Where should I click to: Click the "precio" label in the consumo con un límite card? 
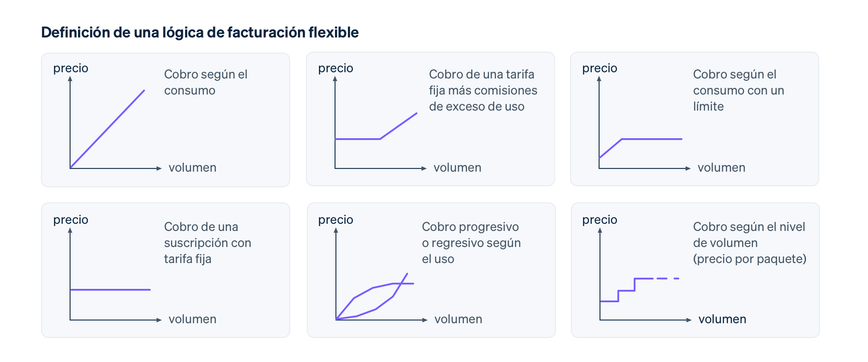point(599,68)
